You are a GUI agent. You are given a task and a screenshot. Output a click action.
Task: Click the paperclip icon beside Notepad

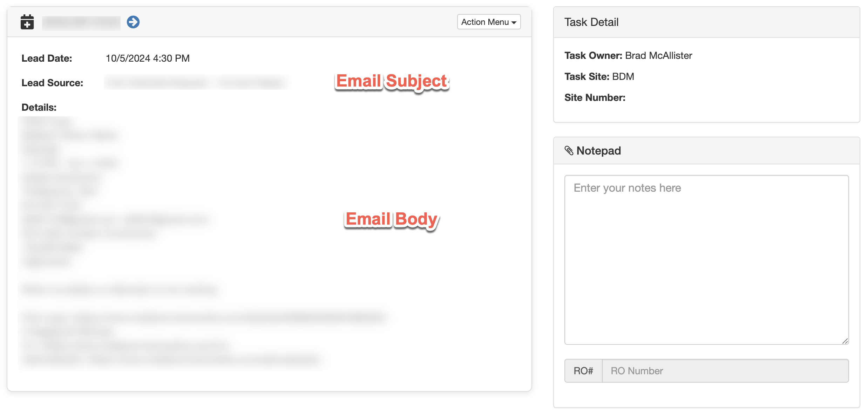pos(569,151)
